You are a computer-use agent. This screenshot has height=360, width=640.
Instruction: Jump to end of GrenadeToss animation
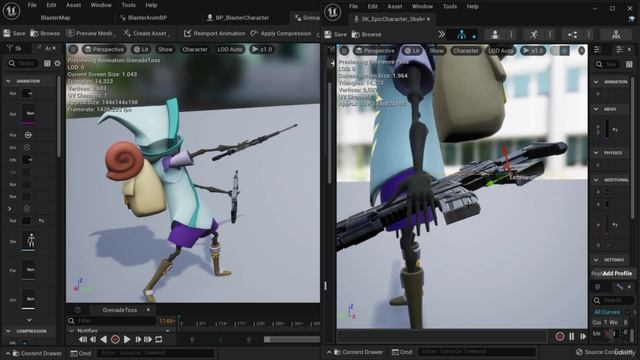coord(148,339)
